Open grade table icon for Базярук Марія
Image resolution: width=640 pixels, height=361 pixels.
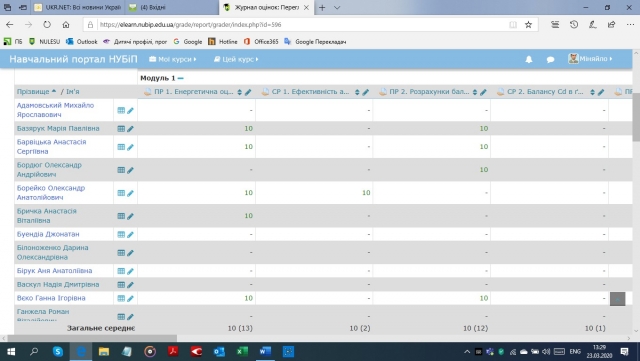121,129
